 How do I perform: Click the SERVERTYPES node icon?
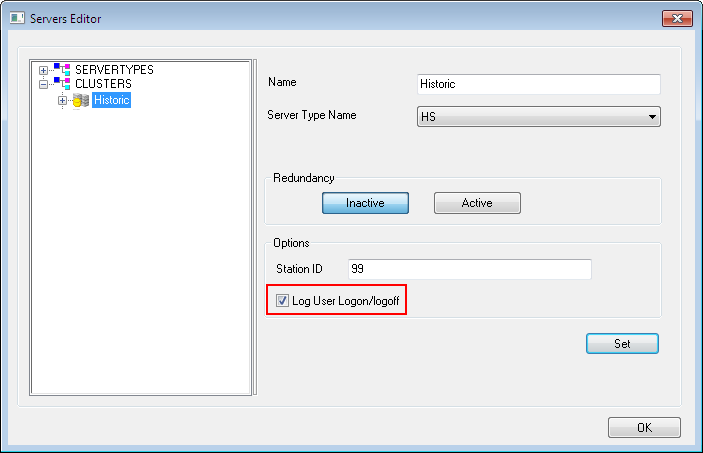click(62, 70)
